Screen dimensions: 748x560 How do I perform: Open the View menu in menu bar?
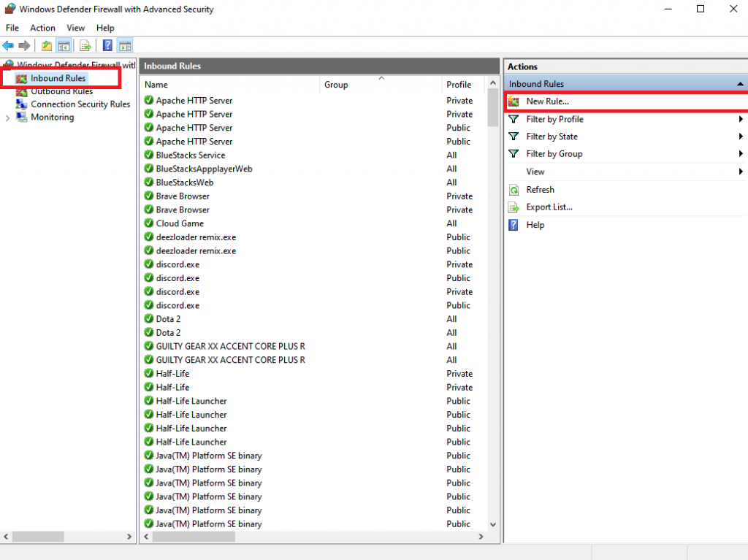[75, 28]
